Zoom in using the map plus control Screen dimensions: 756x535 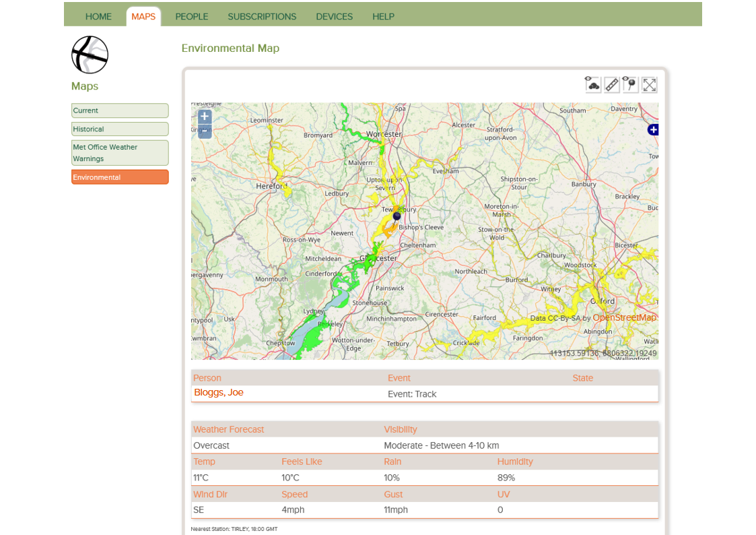coord(204,117)
